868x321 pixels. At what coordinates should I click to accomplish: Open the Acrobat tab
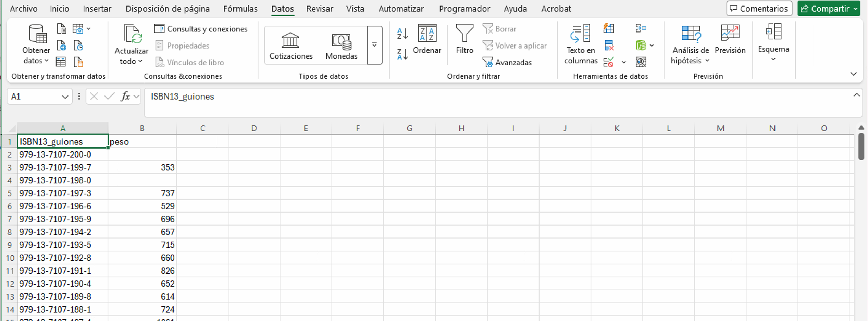pos(556,9)
